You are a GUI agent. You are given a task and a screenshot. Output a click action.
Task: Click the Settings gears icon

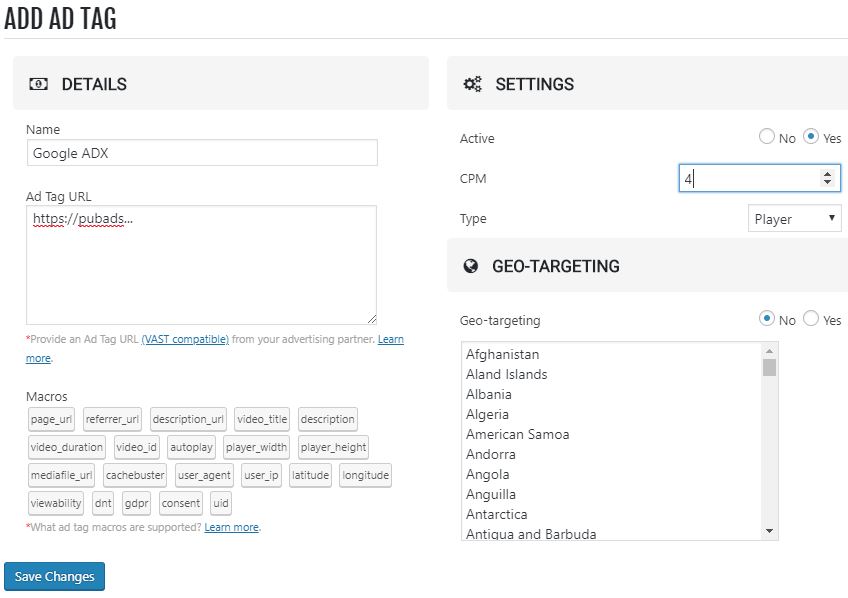[473, 84]
